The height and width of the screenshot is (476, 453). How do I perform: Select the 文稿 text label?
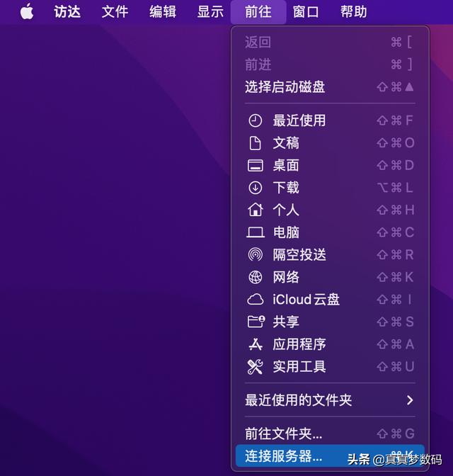tap(286, 143)
